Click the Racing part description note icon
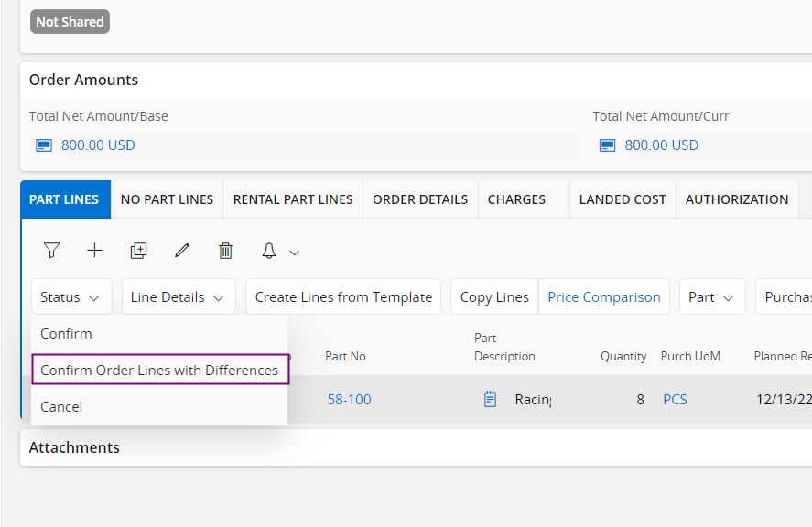The width and height of the screenshot is (812, 527). point(490,399)
